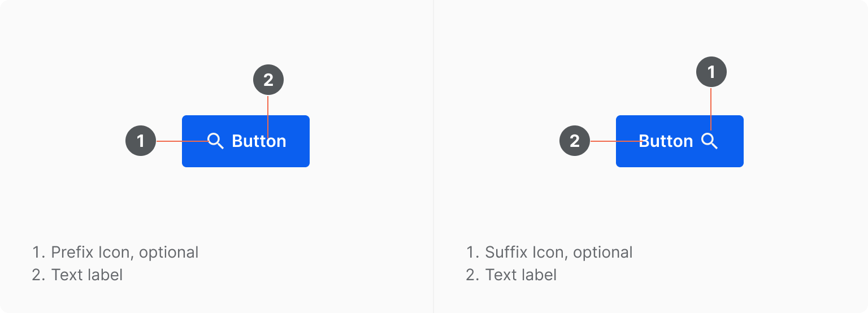Click the 'Prefix Icon, optional' caption
This screenshot has height=313, width=868.
point(125,252)
